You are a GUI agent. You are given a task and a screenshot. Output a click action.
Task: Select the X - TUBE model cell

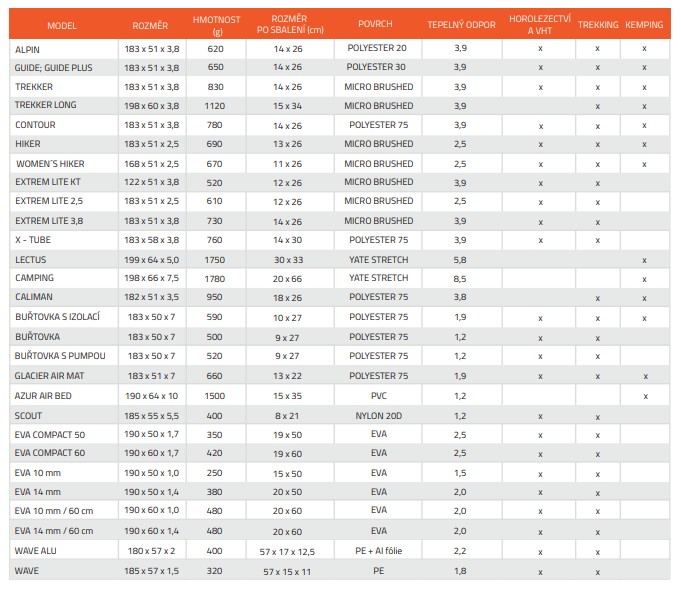pyautogui.click(x=33, y=240)
